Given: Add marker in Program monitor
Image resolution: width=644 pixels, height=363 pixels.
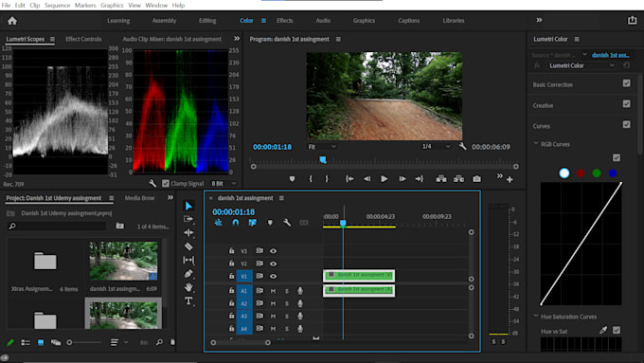Looking at the screenshot, I should click(x=292, y=179).
